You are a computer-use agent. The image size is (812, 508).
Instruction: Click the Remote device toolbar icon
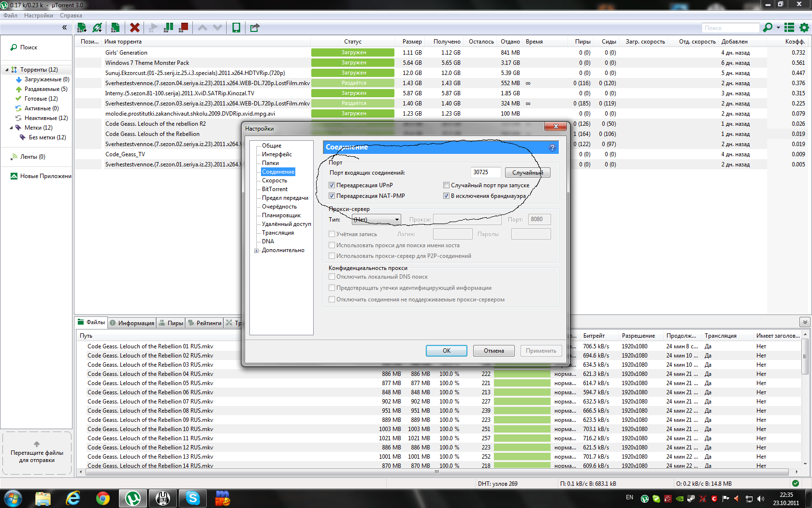coord(236,28)
